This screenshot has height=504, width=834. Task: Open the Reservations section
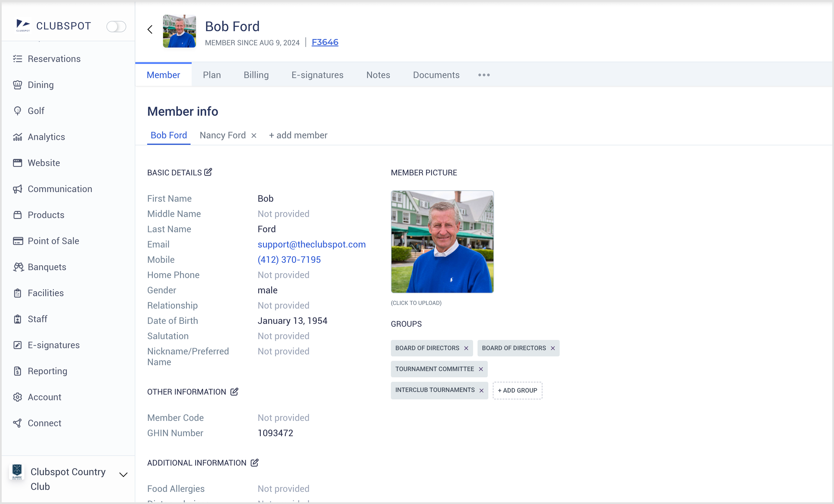coord(54,59)
